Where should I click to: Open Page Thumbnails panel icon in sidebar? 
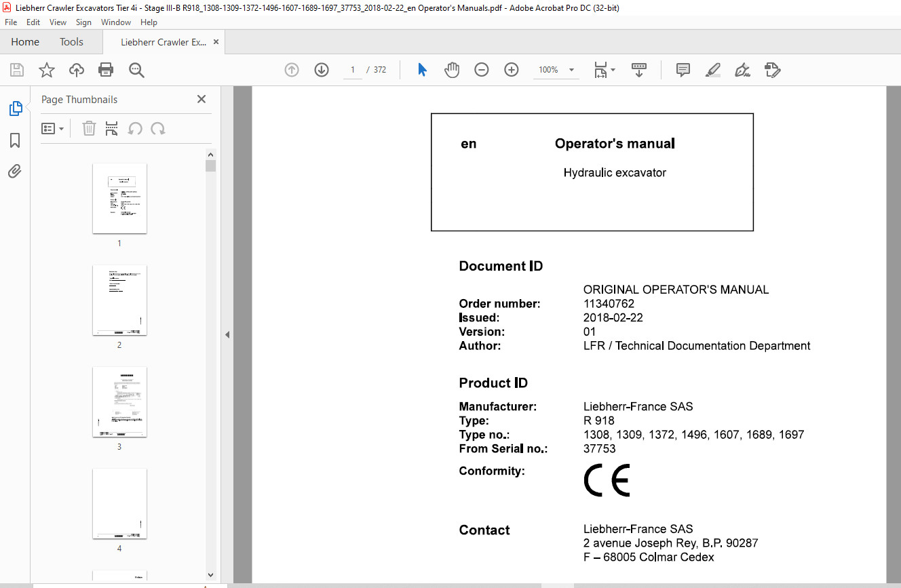(x=15, y=109)
